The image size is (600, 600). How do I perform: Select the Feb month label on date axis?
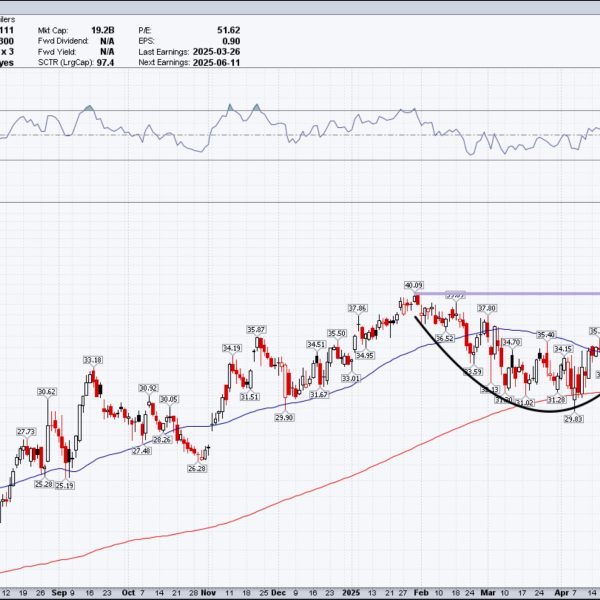(x=421, y=592)
